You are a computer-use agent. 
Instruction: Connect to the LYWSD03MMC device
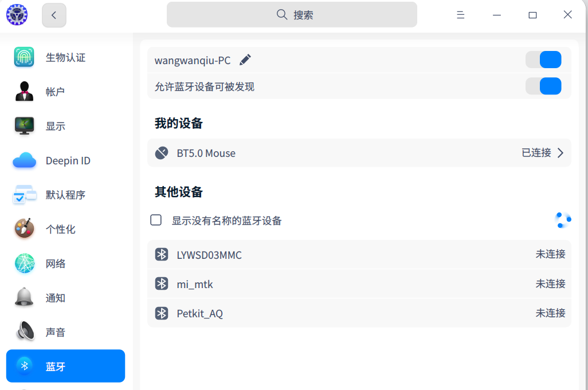(x=359, y=254)
